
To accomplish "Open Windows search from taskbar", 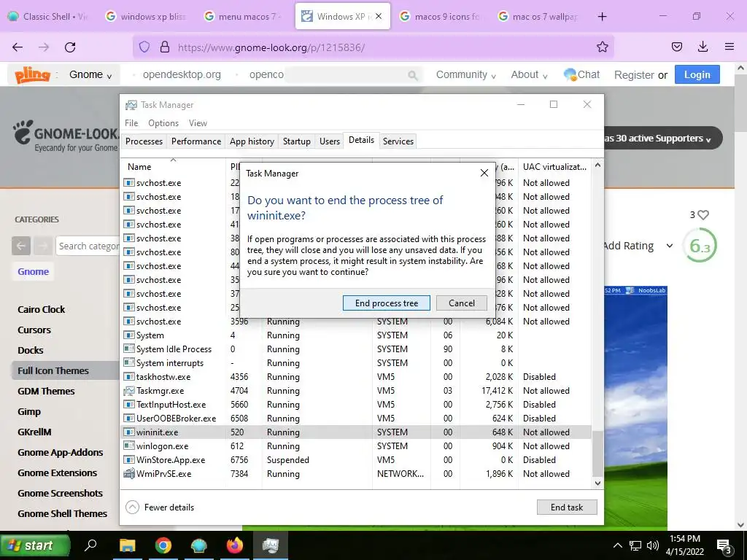I will [x=90, y=545].
